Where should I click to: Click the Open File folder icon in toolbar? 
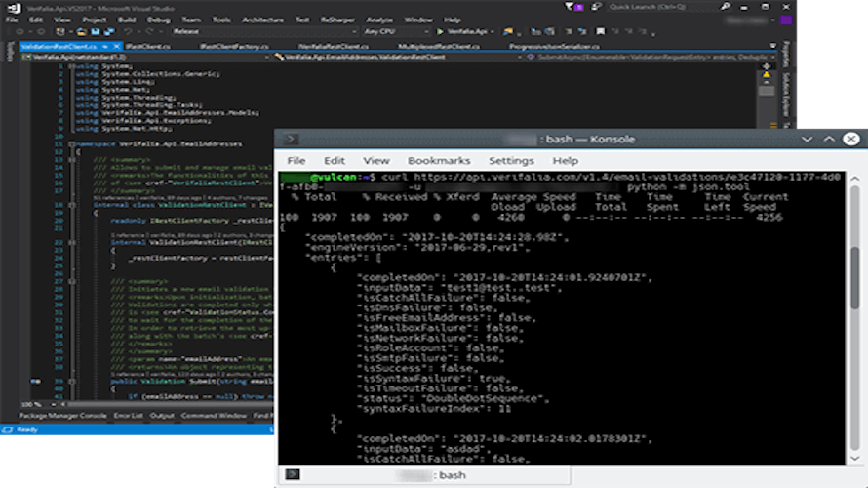(x=81, y=31)
